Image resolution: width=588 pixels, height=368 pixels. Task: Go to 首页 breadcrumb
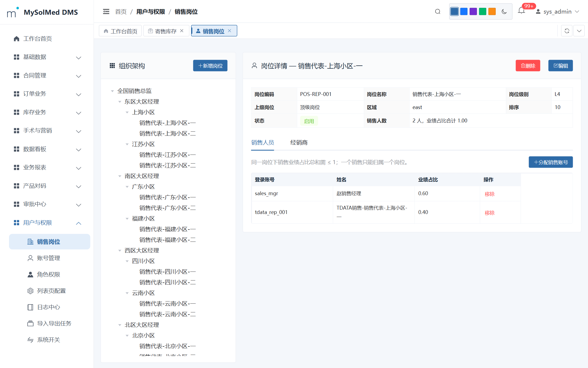pyautogui.click(x=121, y=12)
